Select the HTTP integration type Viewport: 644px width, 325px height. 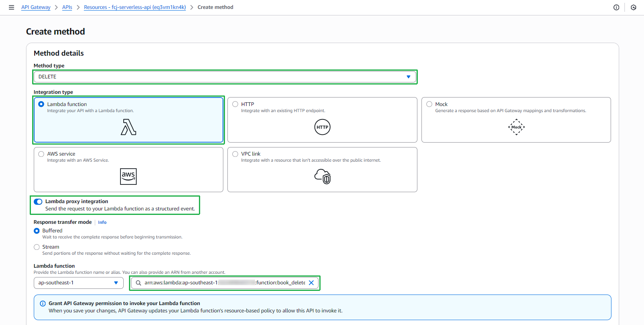(x=322, y=120)
